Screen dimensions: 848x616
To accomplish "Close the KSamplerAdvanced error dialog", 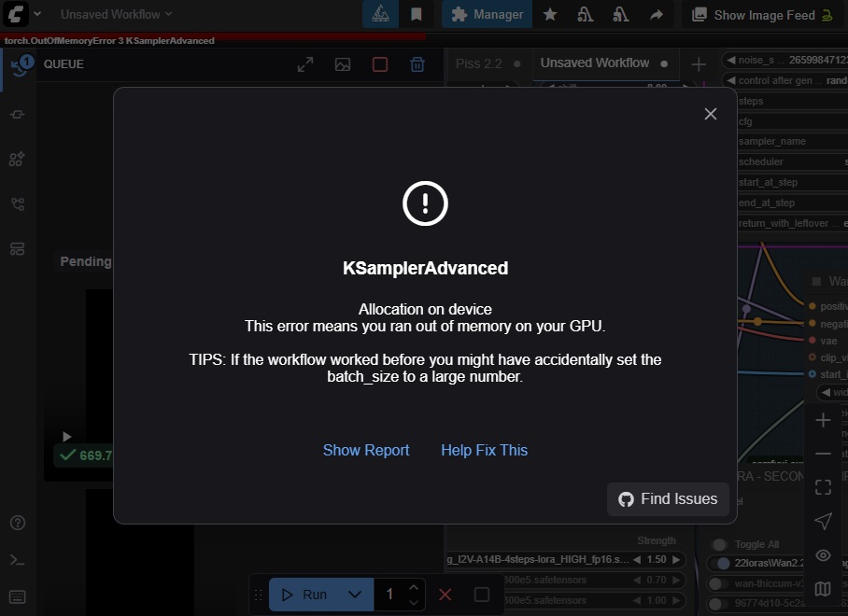I will [x=711, y=114].
